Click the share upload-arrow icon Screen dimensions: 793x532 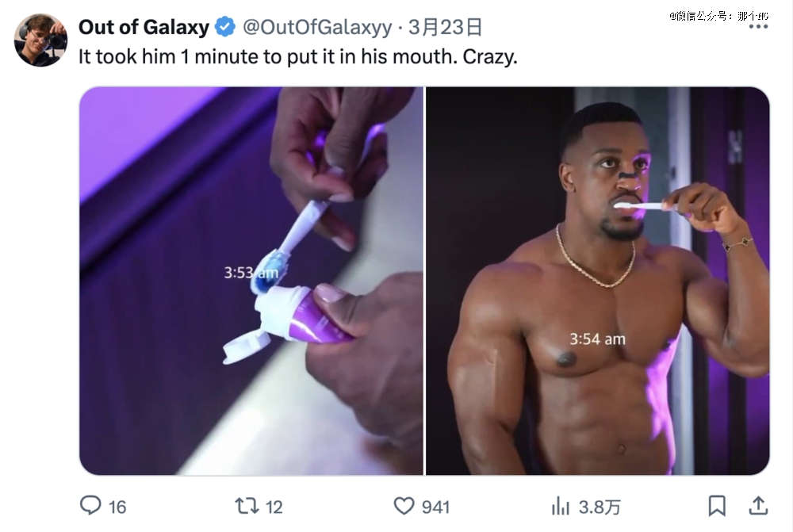point(758,505)
